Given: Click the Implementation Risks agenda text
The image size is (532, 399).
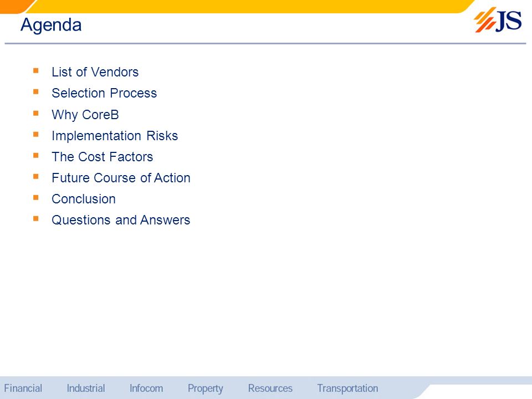Looking at the screenshot, I should pyautogui.click(x=115, y=136).
